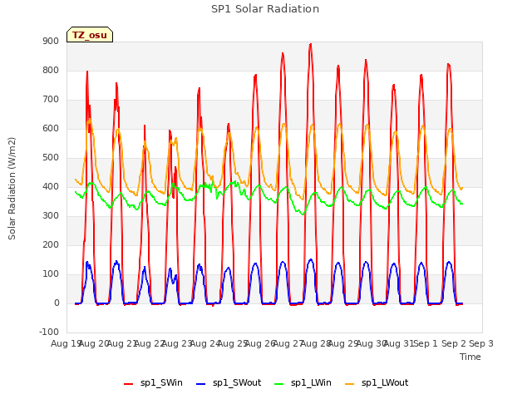The width and height of the screenshot is (532, 399).
Task: Click the chart title SP1 Solar Radiation
Action: pos(265,9)
